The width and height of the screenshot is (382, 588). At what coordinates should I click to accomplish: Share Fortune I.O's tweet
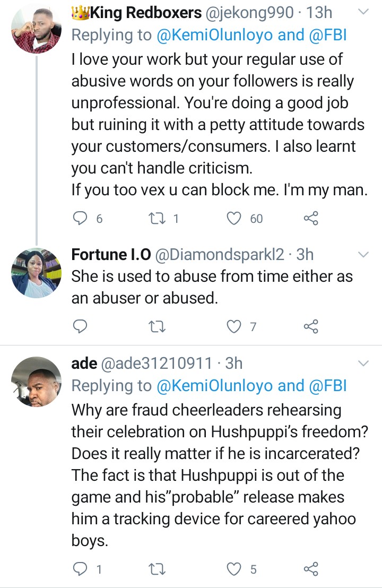tap(310, 326)
